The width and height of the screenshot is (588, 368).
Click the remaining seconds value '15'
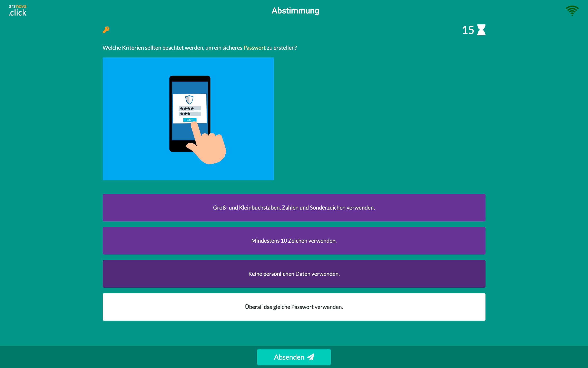click(468, 30)
